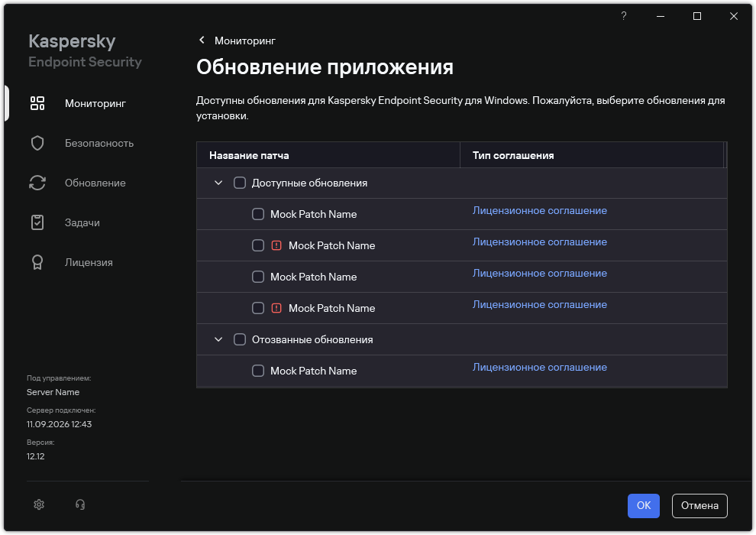Check the fourth Mock Patch Name checkbox
This screenshot has height=535, width=756.
point(258,308)
